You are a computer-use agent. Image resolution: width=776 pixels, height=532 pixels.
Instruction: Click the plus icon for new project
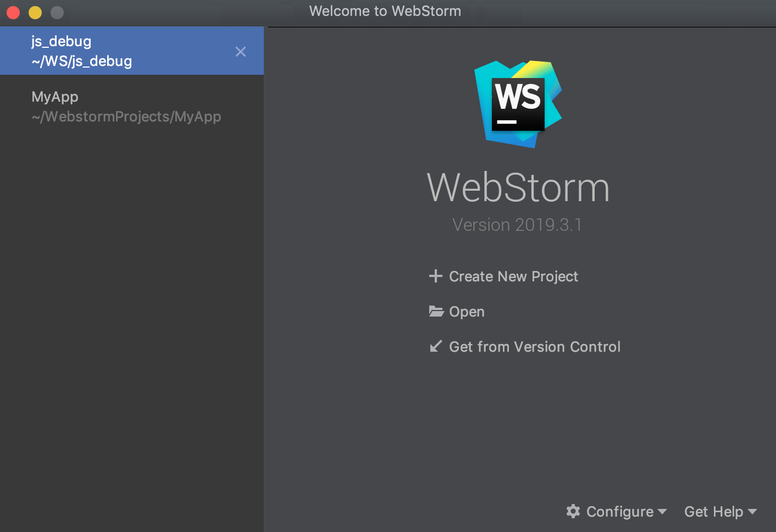click(436, 276)
